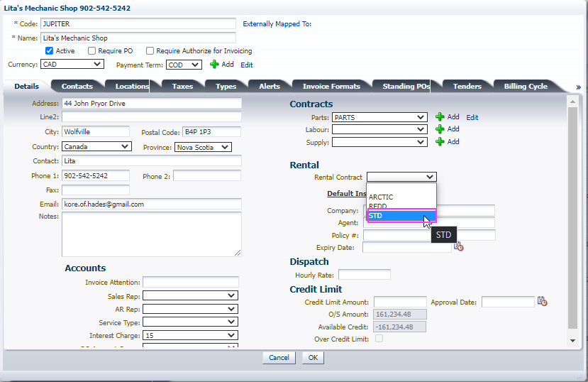The width and height of the screenshot is (588, 382).
Task: Open the Expiry Date calendar picker
Action: pos(459,247)
